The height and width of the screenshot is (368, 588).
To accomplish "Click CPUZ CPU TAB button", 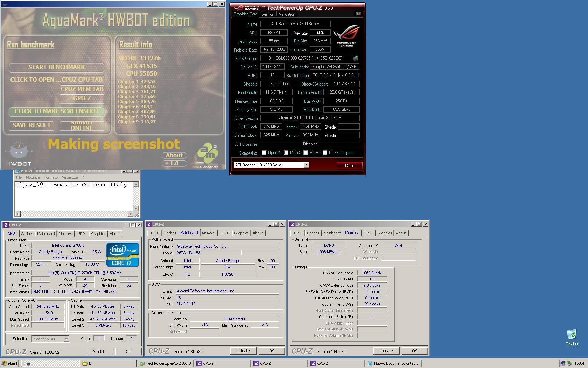I will [x=82, y=80].
